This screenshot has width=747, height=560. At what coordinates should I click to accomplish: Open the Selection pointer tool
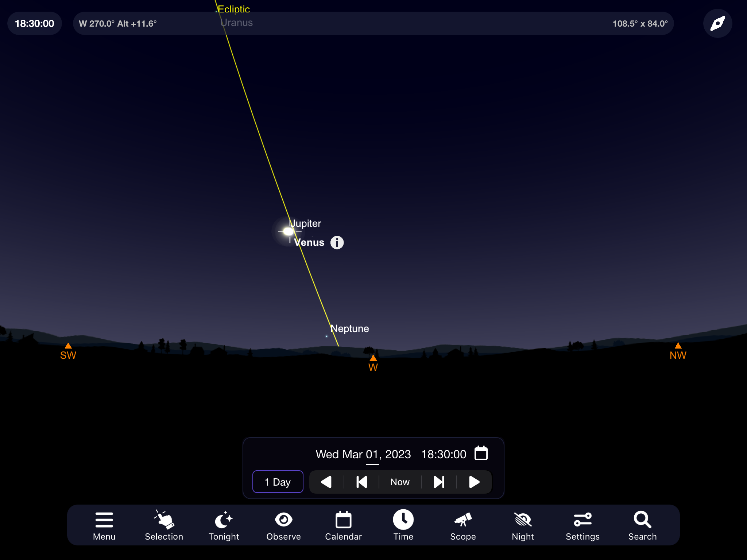pyautogui.click(x=164, y=525)
